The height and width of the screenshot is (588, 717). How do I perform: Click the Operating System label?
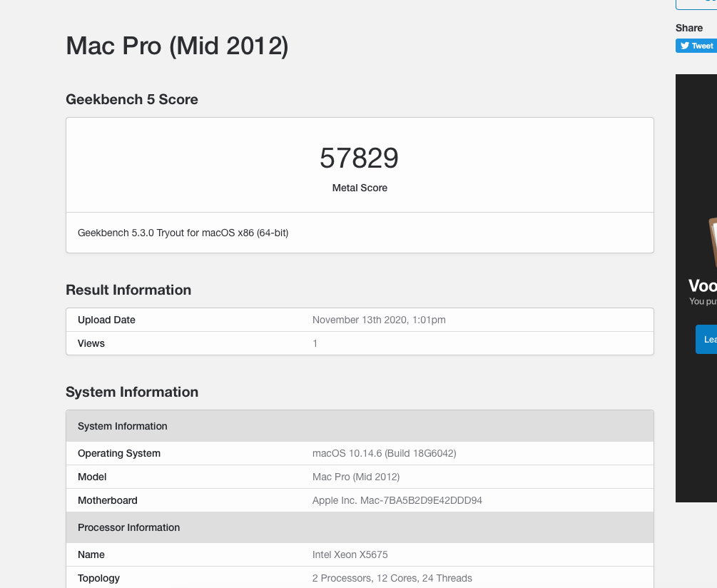pos(119,454)
